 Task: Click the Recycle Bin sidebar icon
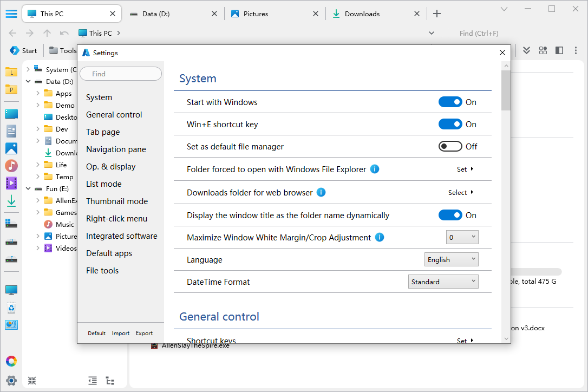(11, 308)
